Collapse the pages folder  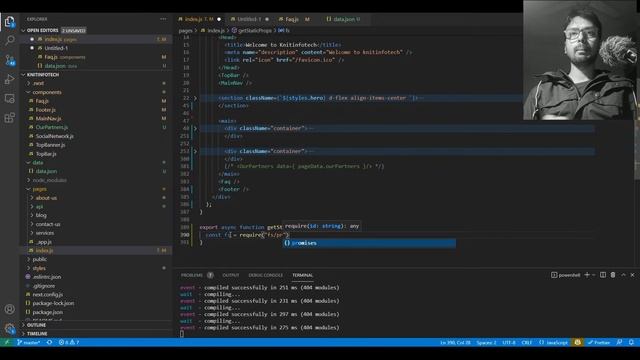click(29, 189)
